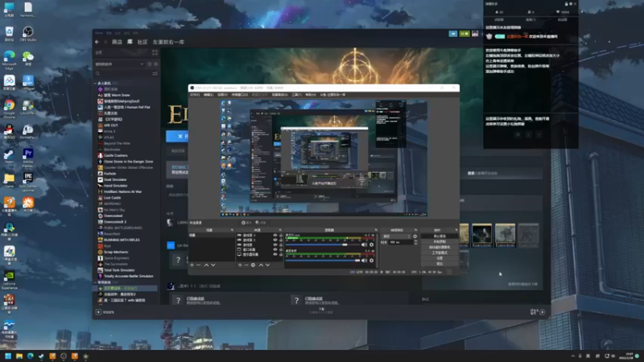644x362 pixels.
Task: Move the selected OBS source down
Action: 268,265
